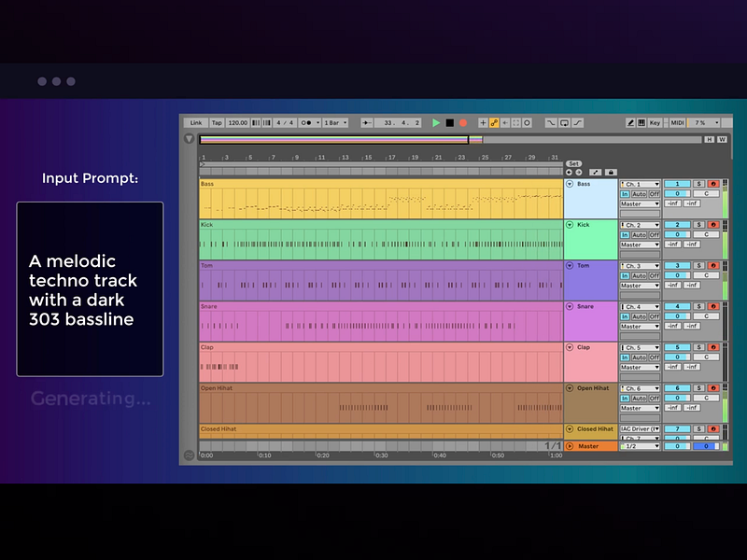Disarm the Kick track record button

713,225
